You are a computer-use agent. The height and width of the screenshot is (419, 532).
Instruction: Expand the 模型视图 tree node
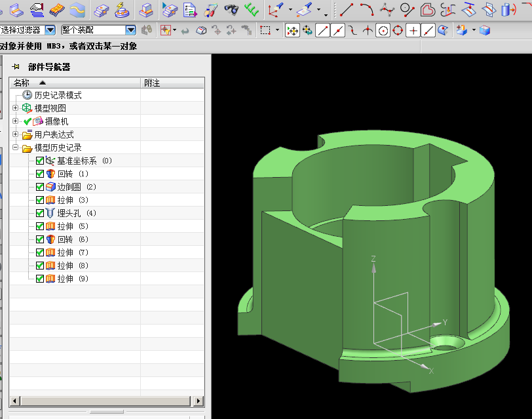tap(16, 108)
